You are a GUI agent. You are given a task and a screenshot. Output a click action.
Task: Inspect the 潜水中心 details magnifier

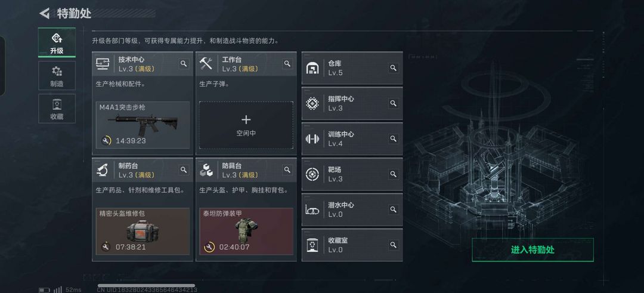[393, 209]
